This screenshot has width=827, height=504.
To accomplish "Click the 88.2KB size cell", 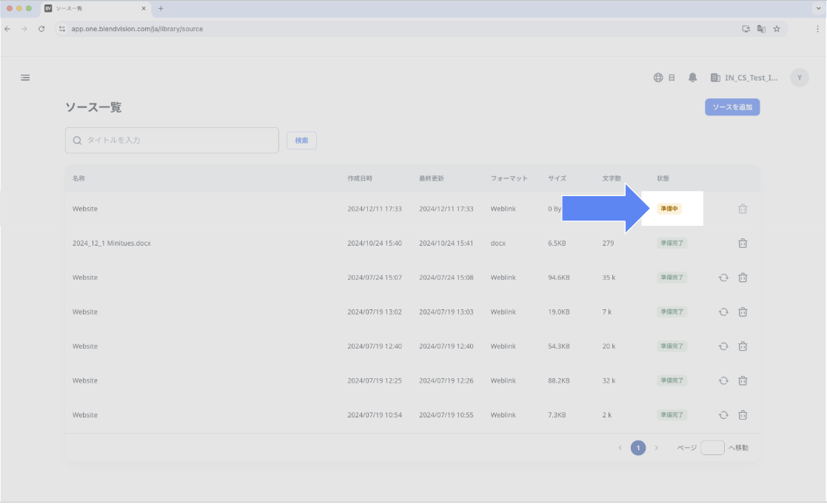I will [558, 380].
